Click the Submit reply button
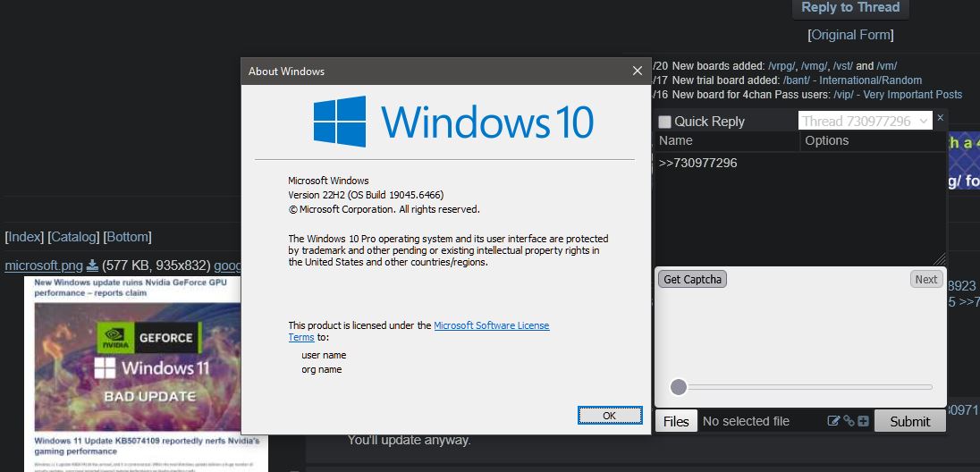The width and height of the screenshot is (980, 472). click(910, 421)
